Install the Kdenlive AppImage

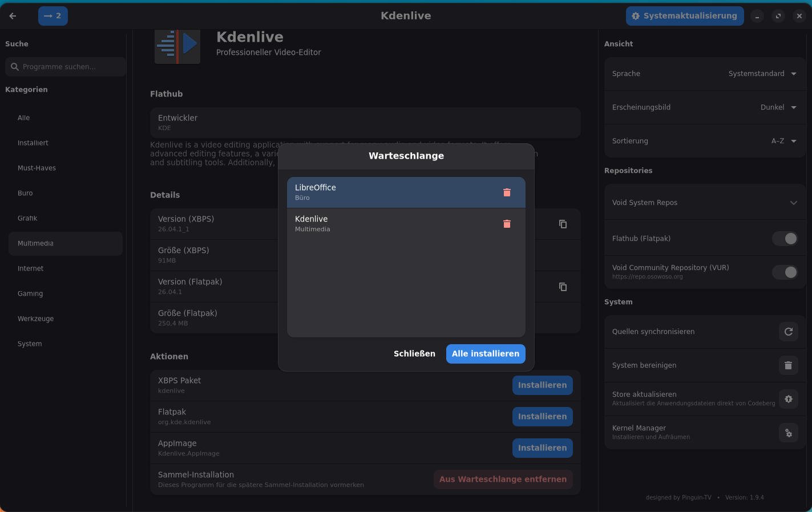tap(542, 448)
